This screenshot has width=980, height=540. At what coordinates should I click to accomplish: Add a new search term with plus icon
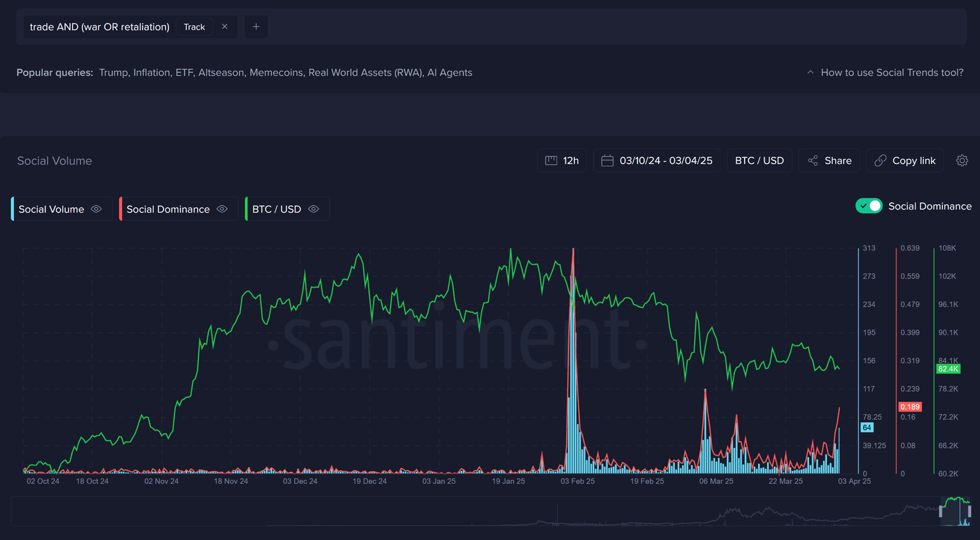pos(256,27)
